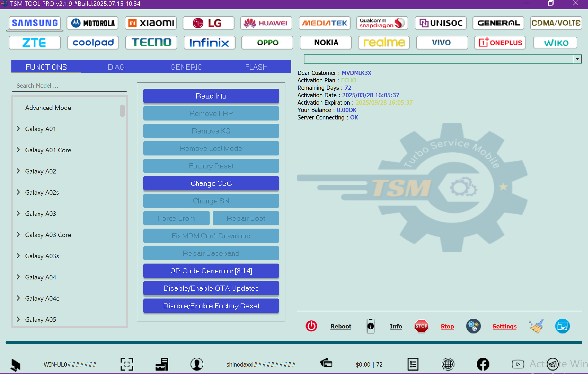Click the Change CSC button
Screen dimensions: 588x374
(211, 183)
